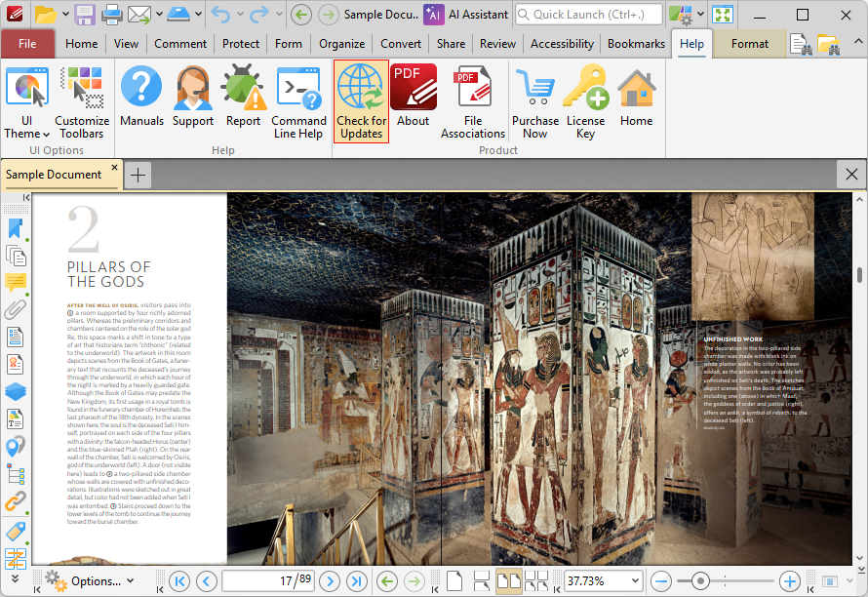Save the document
The height and width of the screenshot is (597, 868).
tap(85, 15)
